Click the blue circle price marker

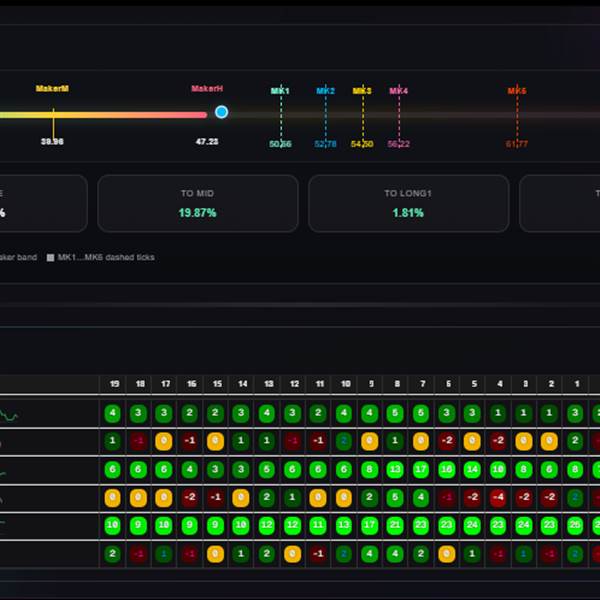222,112
